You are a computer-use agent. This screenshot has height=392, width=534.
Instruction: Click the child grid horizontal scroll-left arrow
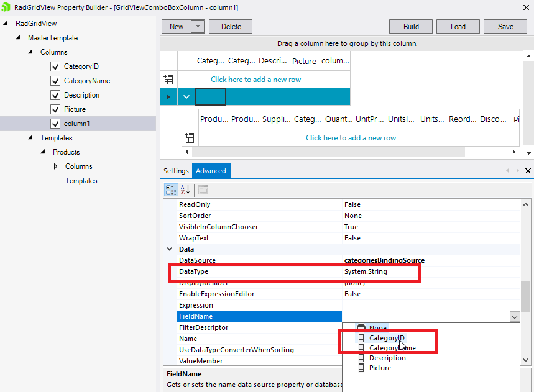tap(186, 152)
